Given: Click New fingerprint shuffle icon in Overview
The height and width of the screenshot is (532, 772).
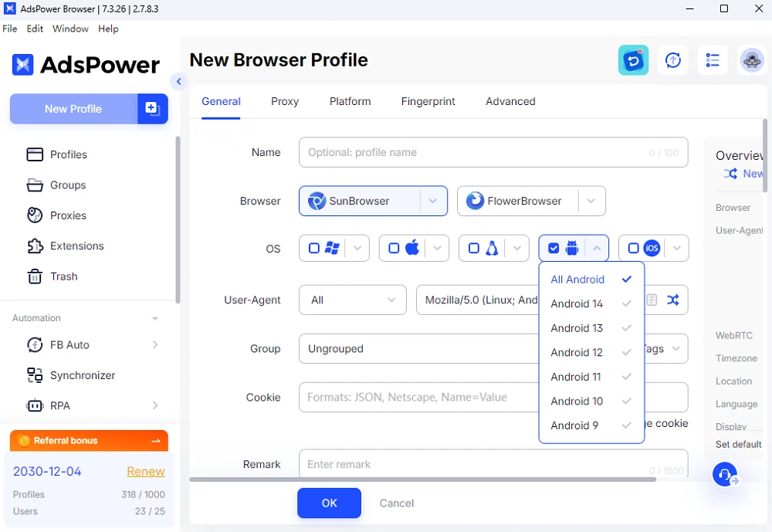Looking at the screenshot, I should point(730,174).
